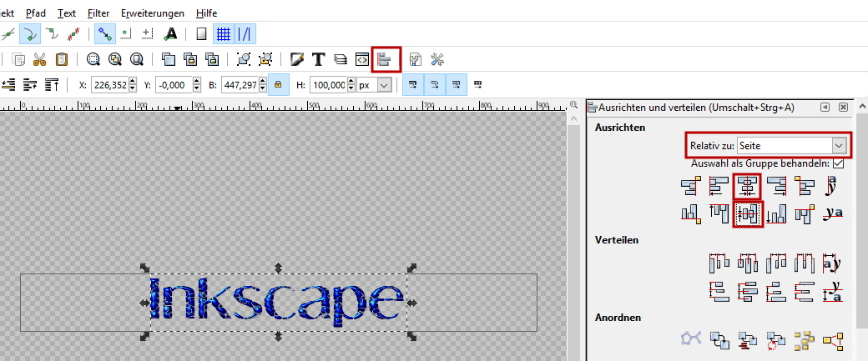Click the B width spin arrows
Image resolution: width=868 pixels, height=361 pixels.
(x=262, y=84)
